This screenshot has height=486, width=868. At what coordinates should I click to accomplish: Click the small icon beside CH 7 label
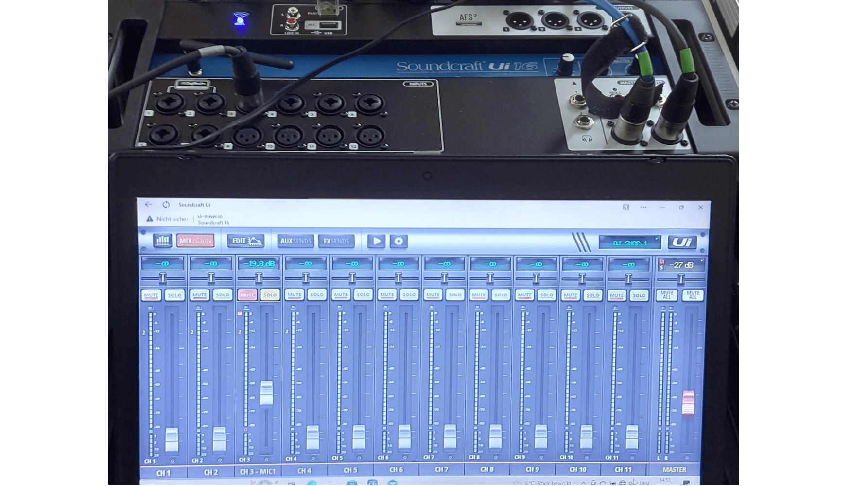point(451,457)
